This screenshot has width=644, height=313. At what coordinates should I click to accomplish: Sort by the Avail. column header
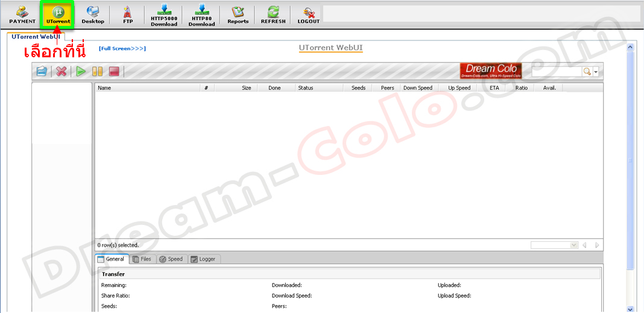click(x=548, y=88)
